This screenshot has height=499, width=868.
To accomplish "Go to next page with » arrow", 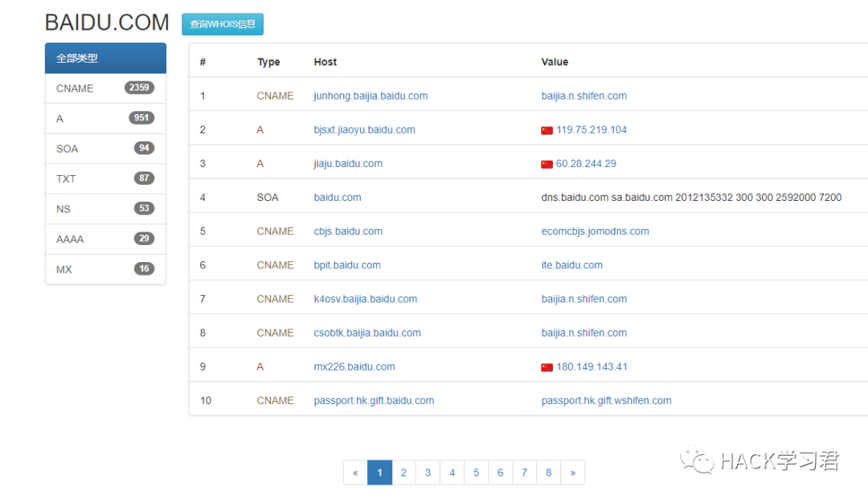I will (x=573, y=472).
